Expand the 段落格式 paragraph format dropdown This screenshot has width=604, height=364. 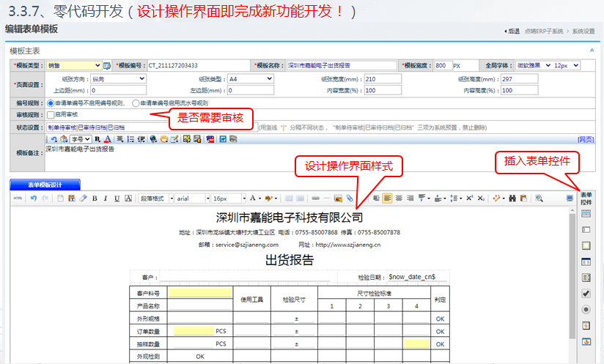155,198
